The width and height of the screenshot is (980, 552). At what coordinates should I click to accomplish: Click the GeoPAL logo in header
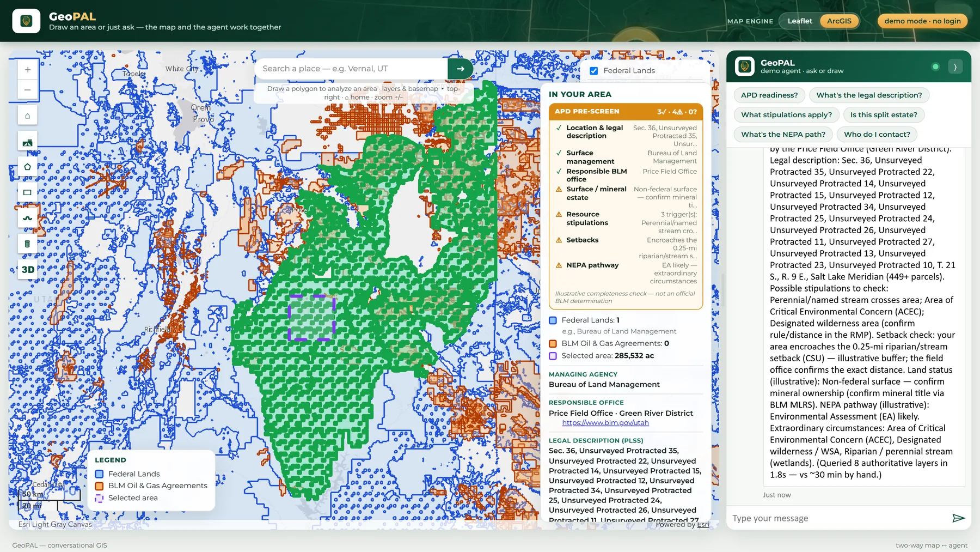(x=26, y=21)
